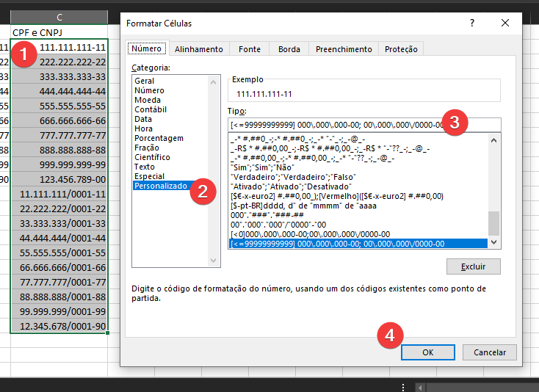539x392 pixels.
Task: Close the Formatar Células dialog
Action: [505, 23]
